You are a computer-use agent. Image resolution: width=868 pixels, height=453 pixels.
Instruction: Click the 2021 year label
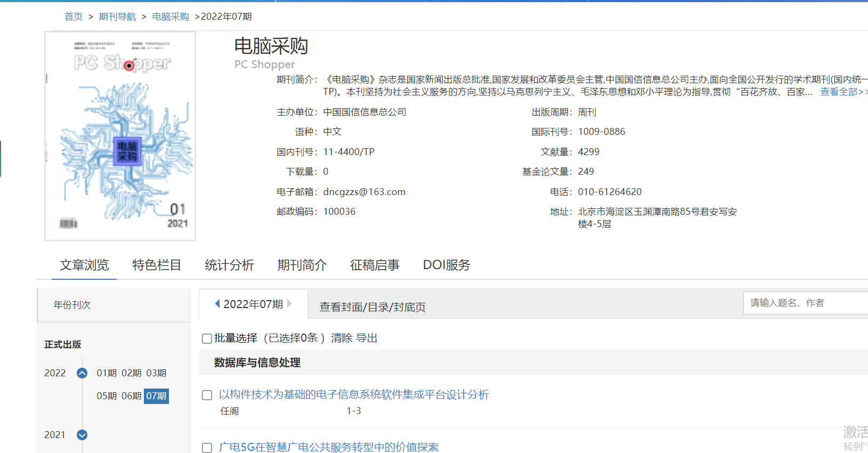pyautogui.click(x=55, y=435)
